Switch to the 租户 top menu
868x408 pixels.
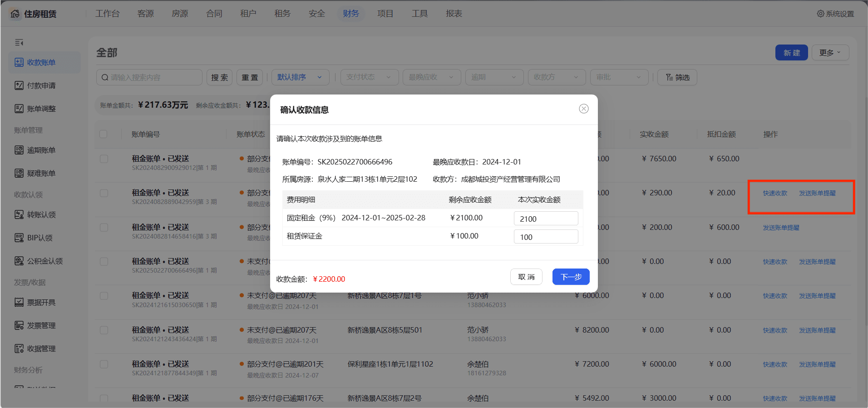tap(248, 14)
